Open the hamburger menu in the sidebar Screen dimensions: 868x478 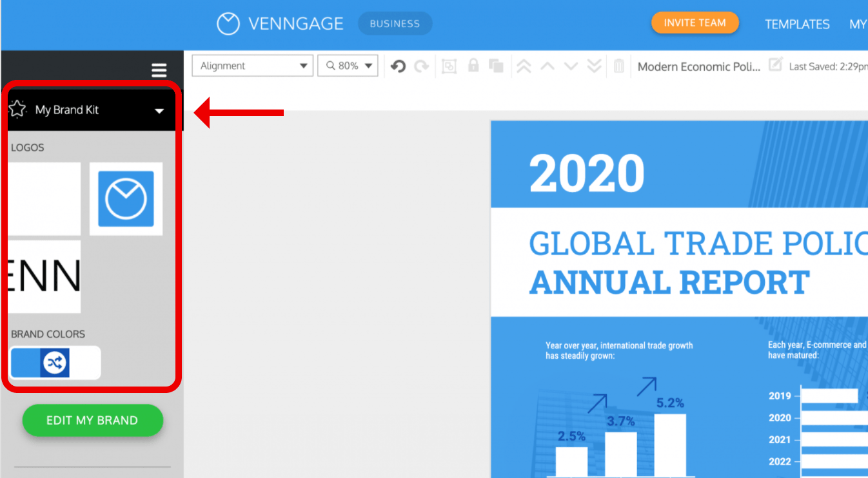(x=159, y=70)
